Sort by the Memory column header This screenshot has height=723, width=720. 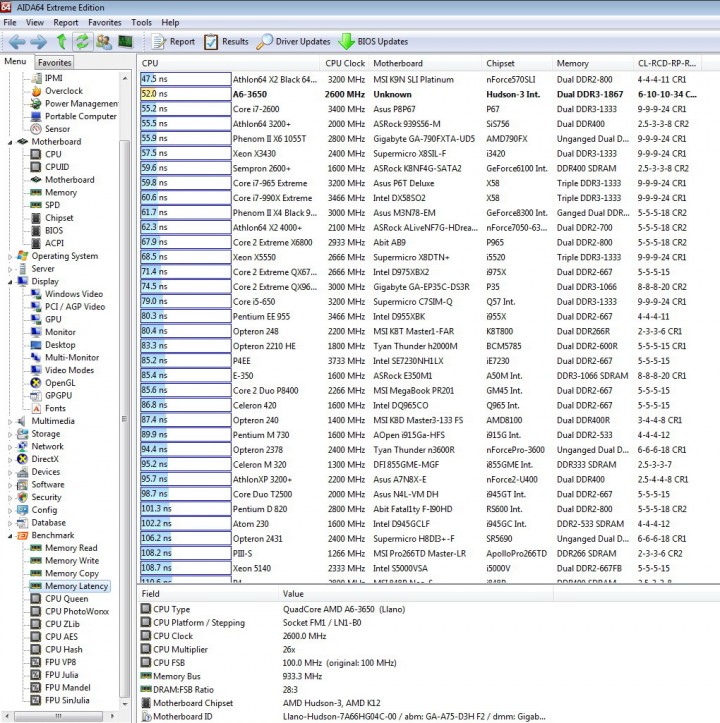pyautogui.click(x=593, y=63)
